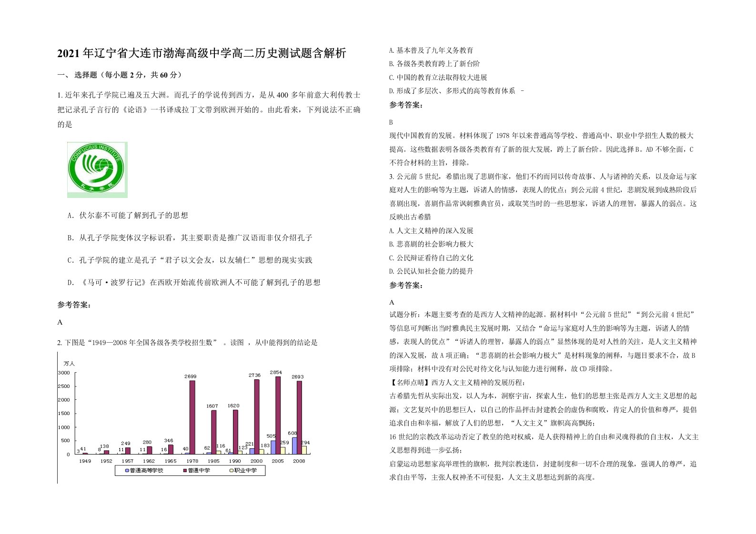Click the line '启蒙运动思想家高举理性的旗帜'
This screenshot has width=756, height=534.
(543, 464)
